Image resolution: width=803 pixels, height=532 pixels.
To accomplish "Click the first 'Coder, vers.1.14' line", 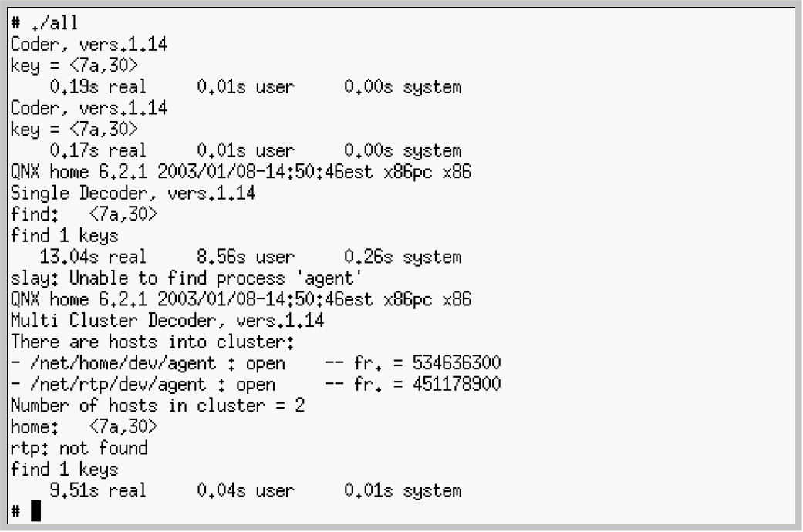I will (89, 45).
